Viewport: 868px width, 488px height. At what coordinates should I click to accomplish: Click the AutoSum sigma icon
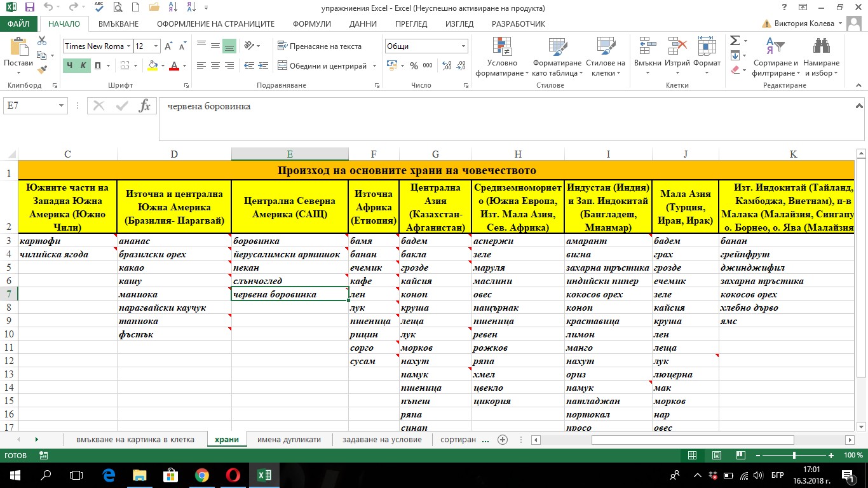(x=735, y=40)
